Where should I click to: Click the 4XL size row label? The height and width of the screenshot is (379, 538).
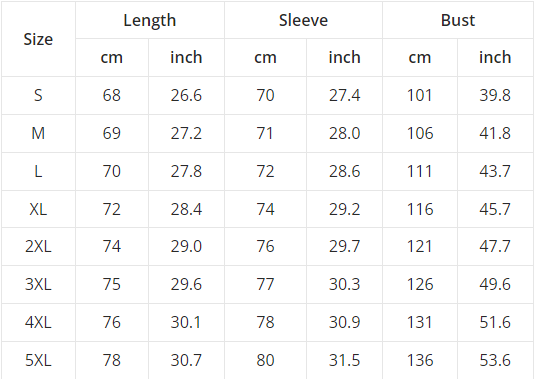[x=38, y=322]
